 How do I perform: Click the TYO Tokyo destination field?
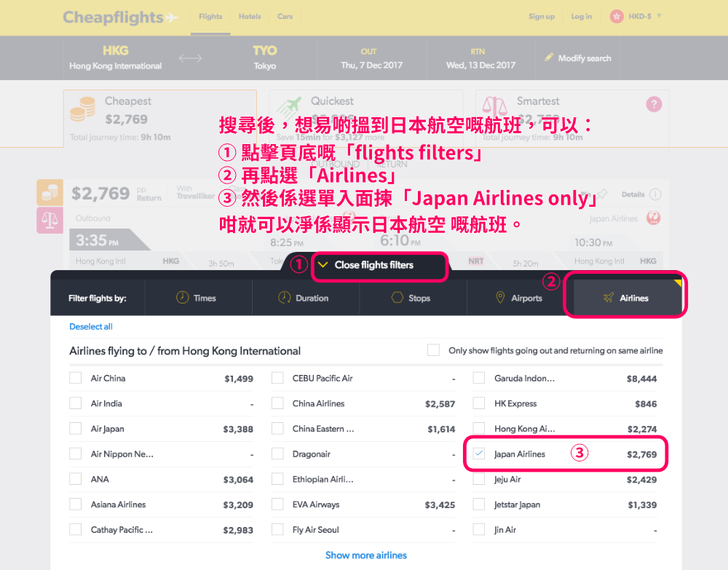tap(265, 58)
